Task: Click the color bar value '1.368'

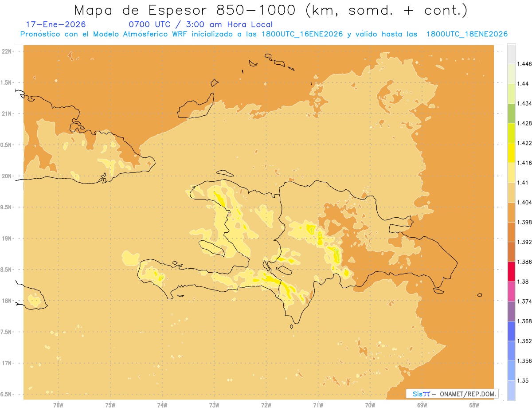Action: (x=524, y=321)
